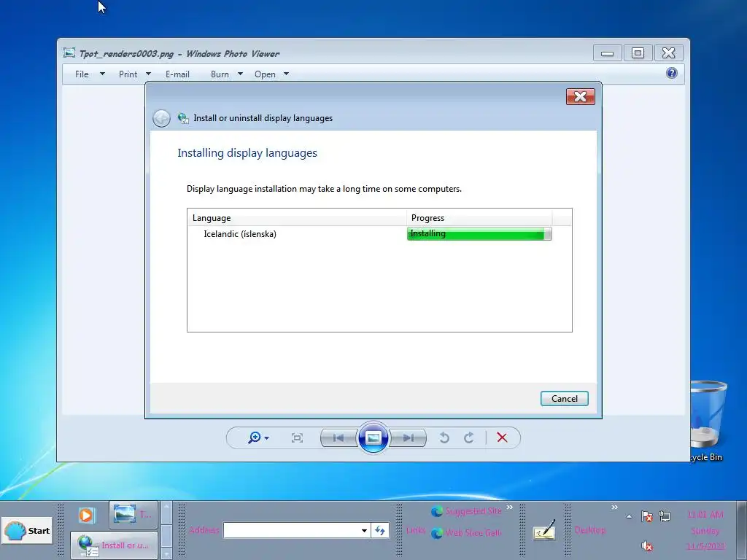Screen dimensions: 747x560
Task: Click the Desktop toolbar label
Action: tap(590, 530)
